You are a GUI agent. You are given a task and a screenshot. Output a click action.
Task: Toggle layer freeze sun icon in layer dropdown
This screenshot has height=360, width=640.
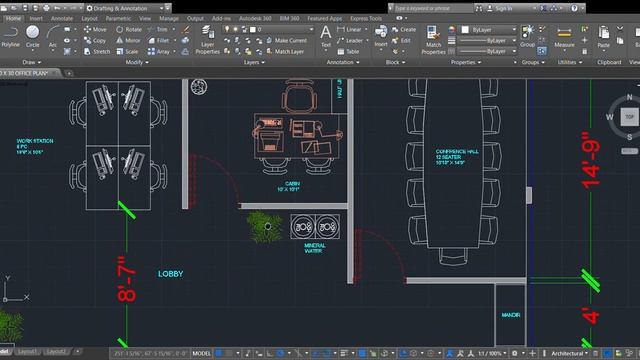[x=236, y=29]
